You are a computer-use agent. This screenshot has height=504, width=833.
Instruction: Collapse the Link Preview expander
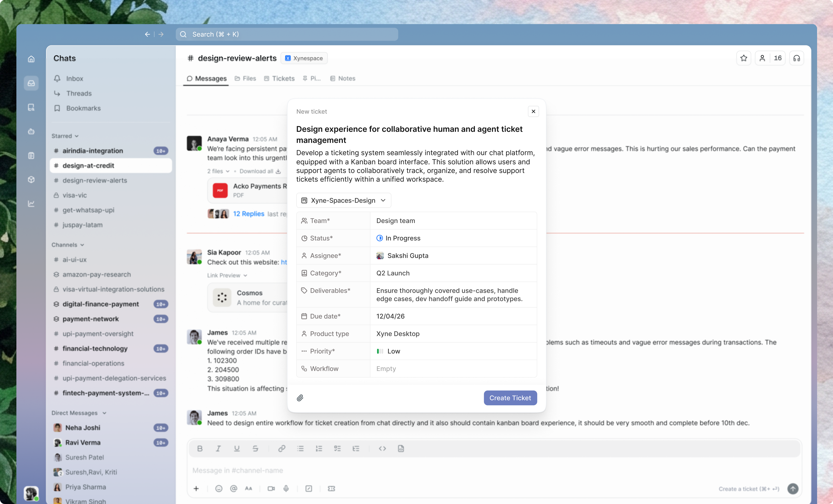pos(227,275)
